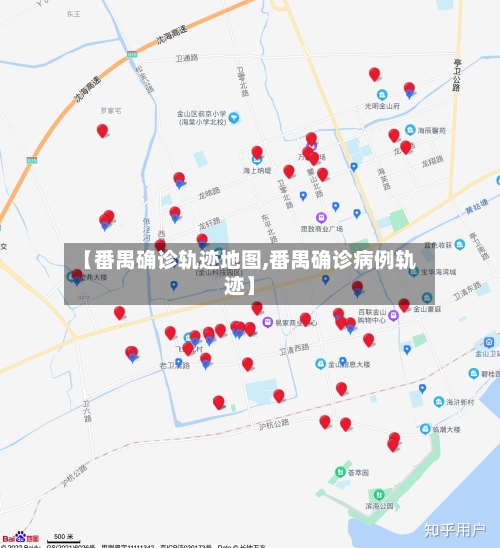Click the 海上纳缇 place label
The image size is (500, 548).
257,171
